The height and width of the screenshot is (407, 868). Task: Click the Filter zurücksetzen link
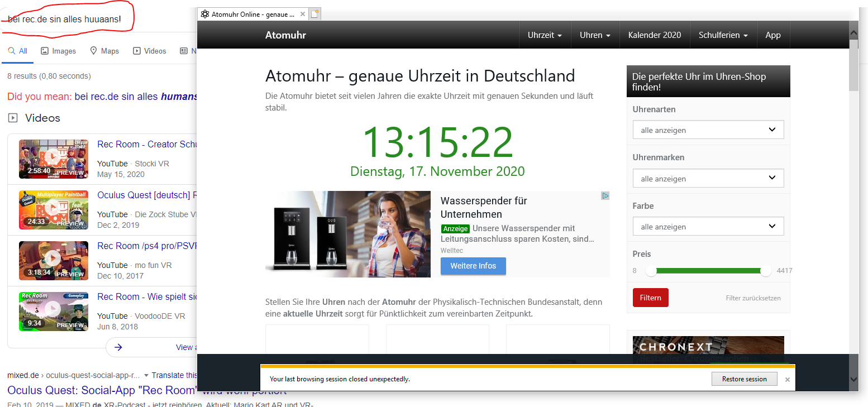pyautogui.click(x=753, y=298)
